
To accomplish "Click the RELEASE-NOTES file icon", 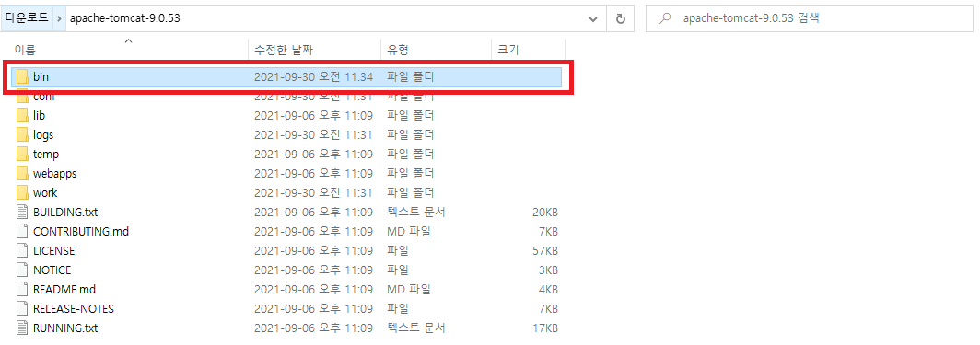I will 22,309.
